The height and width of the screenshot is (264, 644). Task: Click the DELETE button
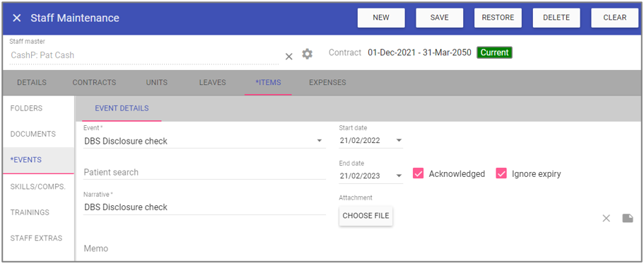coord(556,18)
